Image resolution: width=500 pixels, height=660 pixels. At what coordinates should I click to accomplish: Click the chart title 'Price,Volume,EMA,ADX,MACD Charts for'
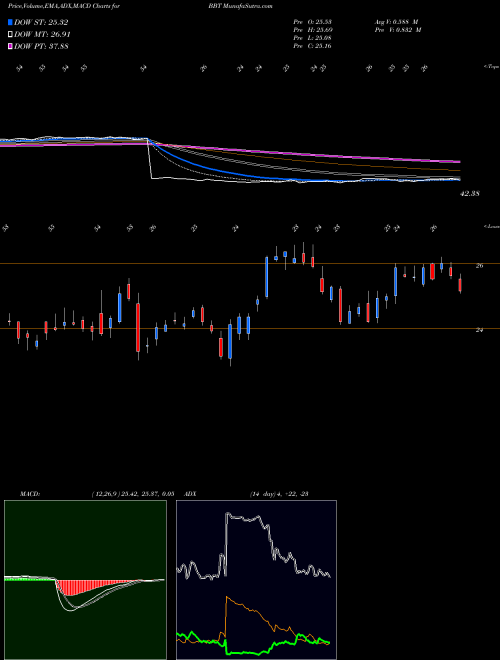(64, 6)
